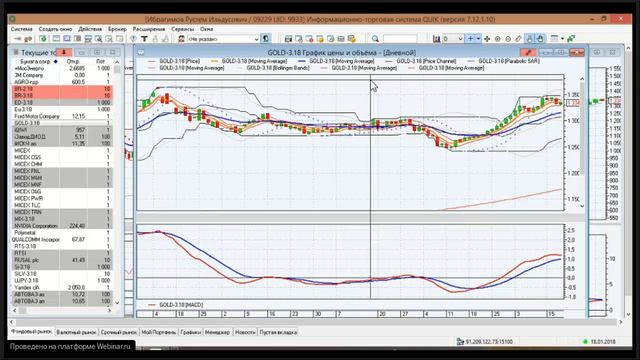Click the down arrow of ticker table scrollbar
The image size is (640, 360).
tap(117, 303)
